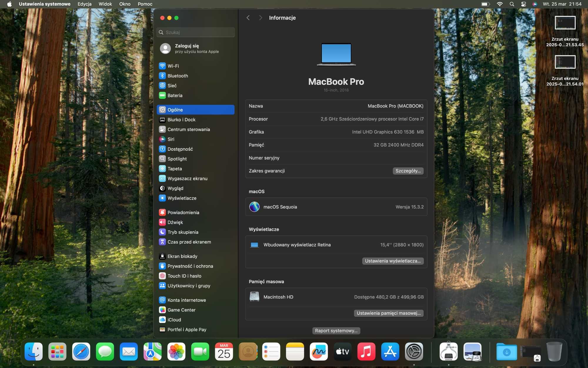Viewport: 588px width, 368px height.
Task: Open Spotlight settings in sidebar
Action: pyautogui.click(x=196, y=159)
